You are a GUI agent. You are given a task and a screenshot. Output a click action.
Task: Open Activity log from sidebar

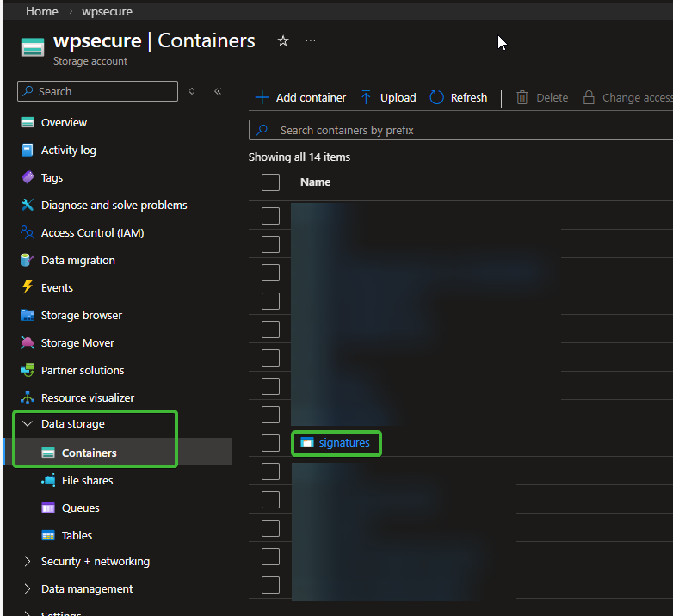click(x=68, y=150)
